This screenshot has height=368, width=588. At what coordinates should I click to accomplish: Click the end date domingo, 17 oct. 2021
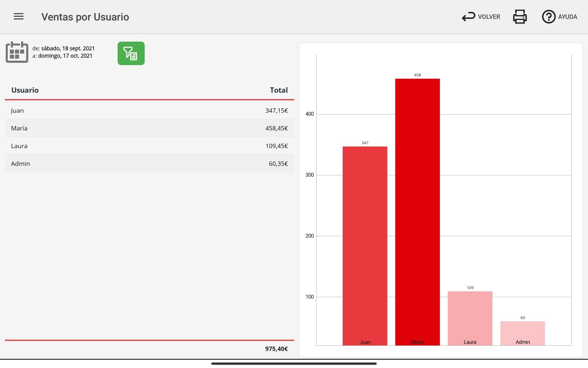tap(65, 56)
